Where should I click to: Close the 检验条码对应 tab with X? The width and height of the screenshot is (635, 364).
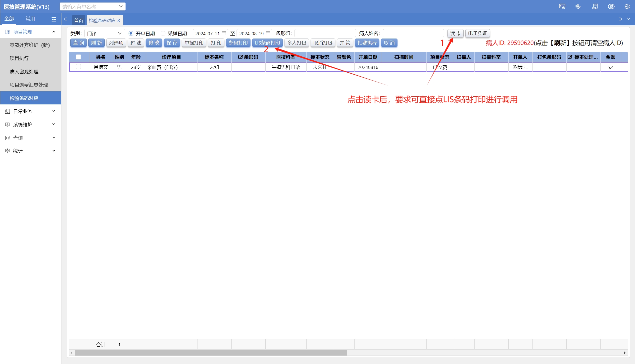click(x=119, y=20)
